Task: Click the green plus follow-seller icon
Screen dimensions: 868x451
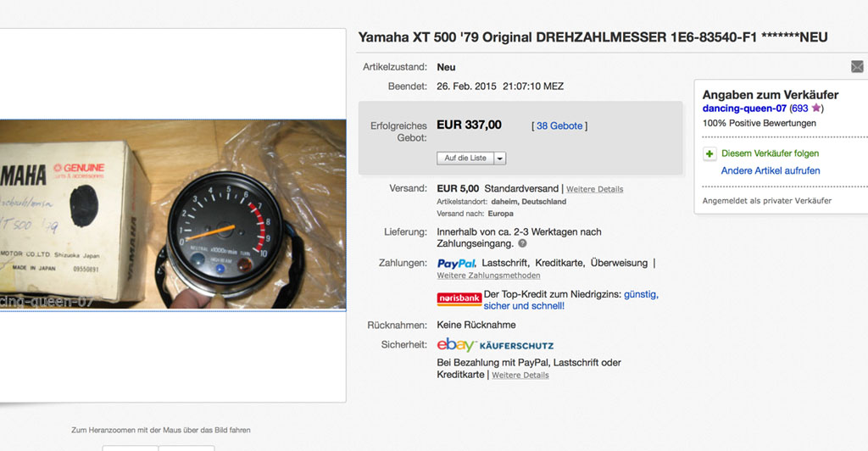Action: click(x=709, y=154)
